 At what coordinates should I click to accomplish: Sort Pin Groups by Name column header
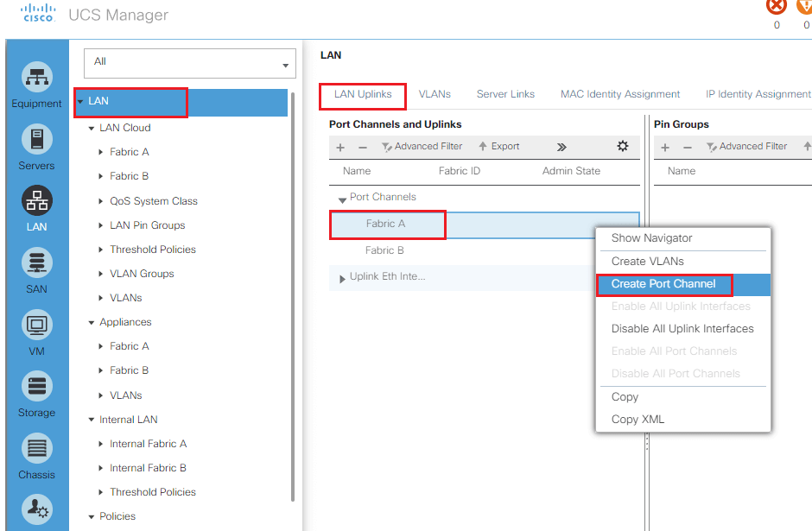(682, 171)
